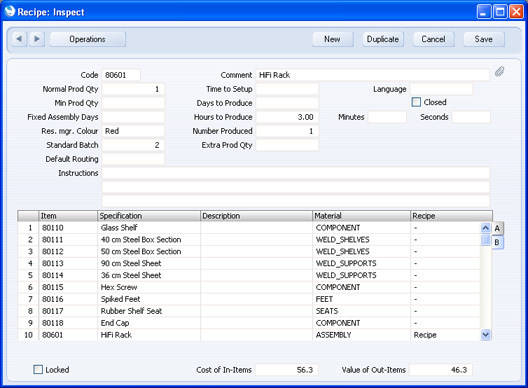Open attachments via the paperclip icon

pos(499,71)
